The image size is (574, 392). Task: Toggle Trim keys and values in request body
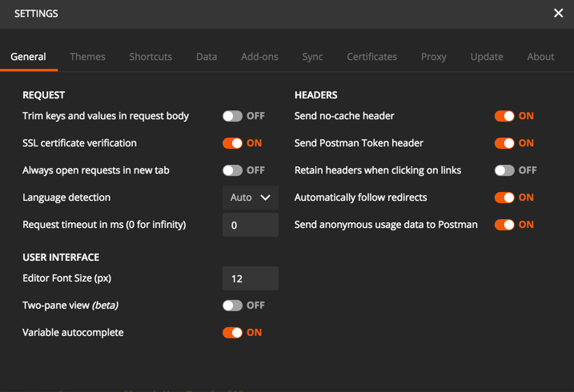[232, 116]
